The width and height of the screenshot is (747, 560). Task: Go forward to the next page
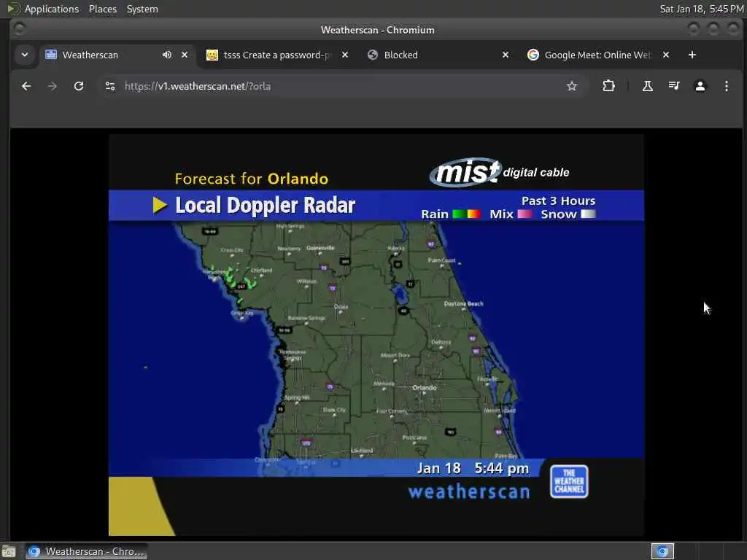[53, 86]
